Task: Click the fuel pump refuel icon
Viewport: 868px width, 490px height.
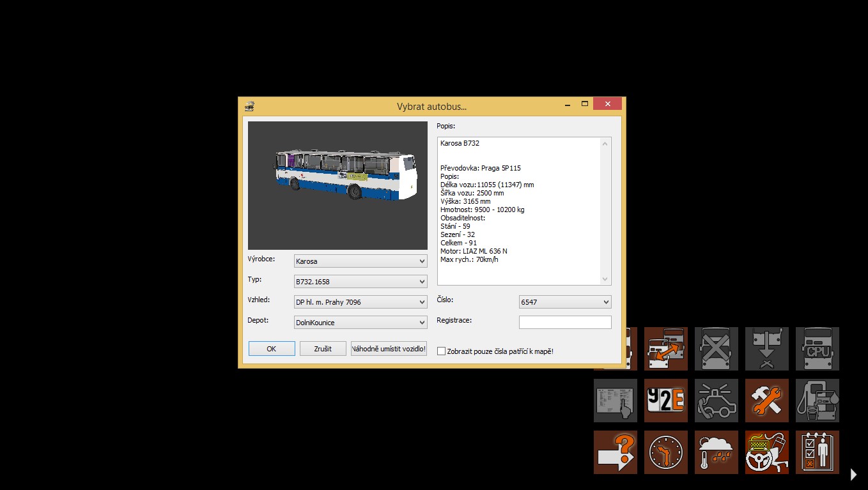Action: pos(818,401)
